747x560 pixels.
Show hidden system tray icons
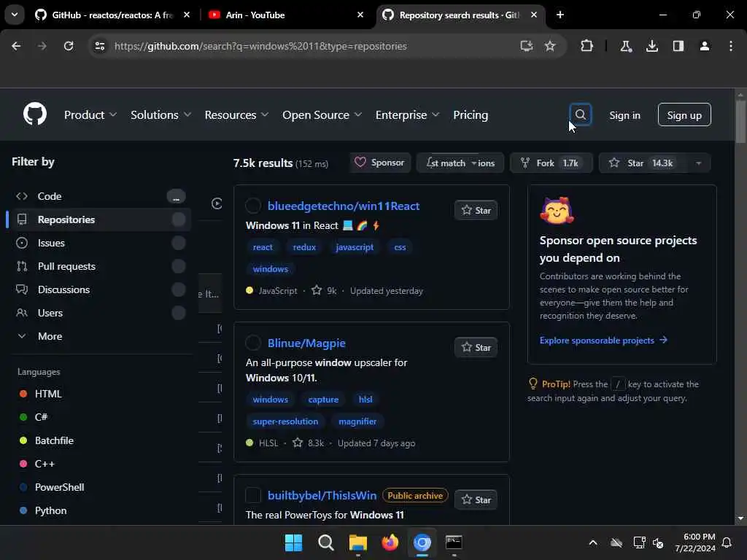click(593, 542)
